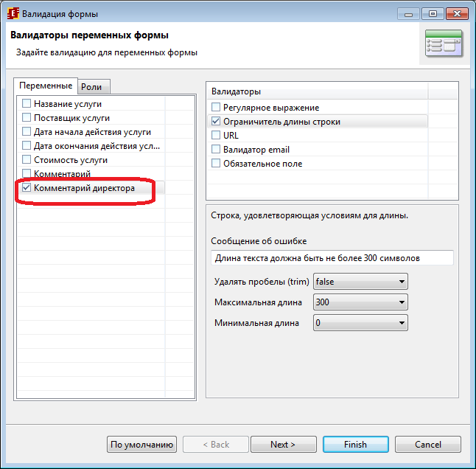Switch to the Роли tab
This screenshot has height=469, width=476.
point(94,87)
